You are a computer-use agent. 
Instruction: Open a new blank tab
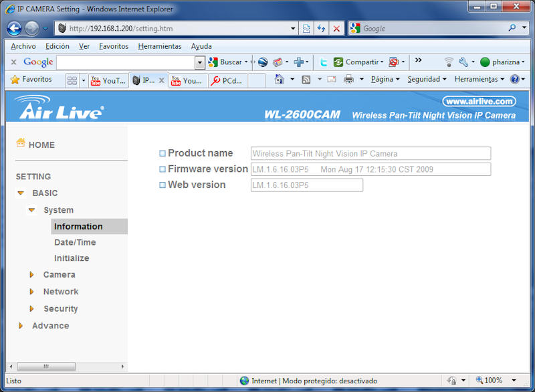coord(257,80)
